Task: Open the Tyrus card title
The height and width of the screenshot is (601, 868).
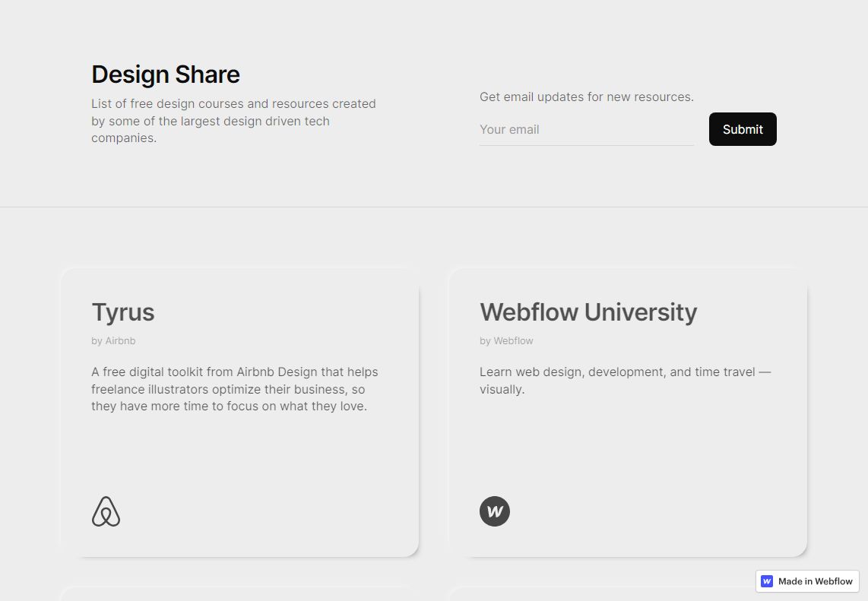Action: coord(123,312)
